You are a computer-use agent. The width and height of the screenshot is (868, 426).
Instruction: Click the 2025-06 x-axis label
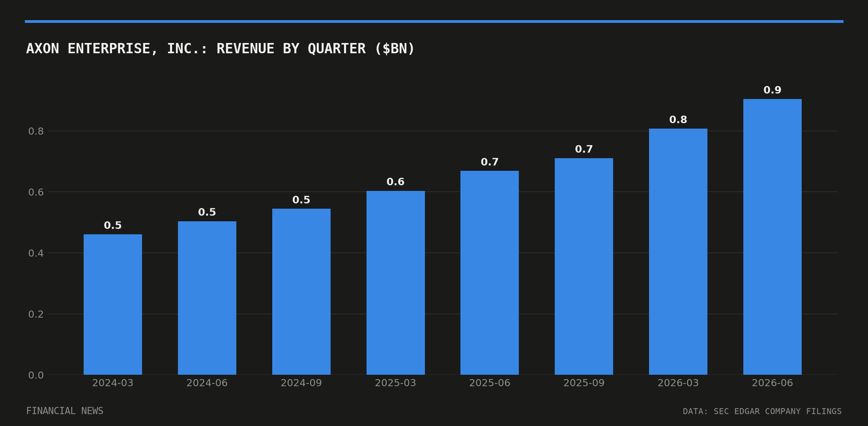coord(490,383)
